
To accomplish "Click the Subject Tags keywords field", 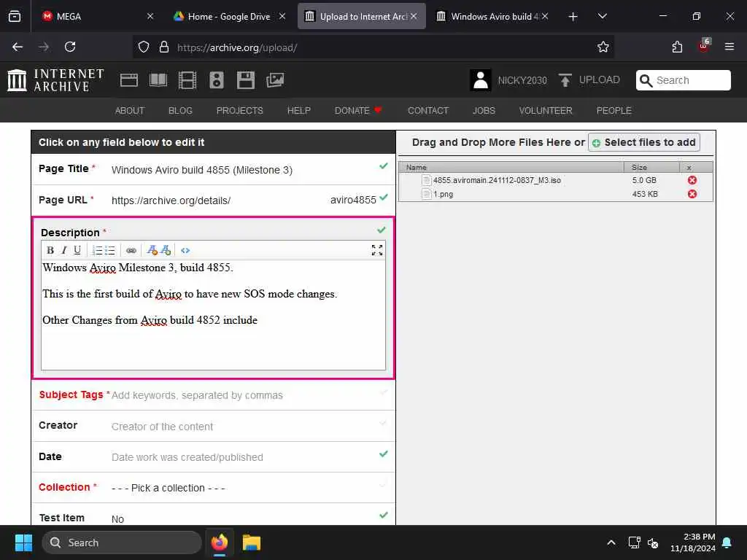I will coord(214,395).
